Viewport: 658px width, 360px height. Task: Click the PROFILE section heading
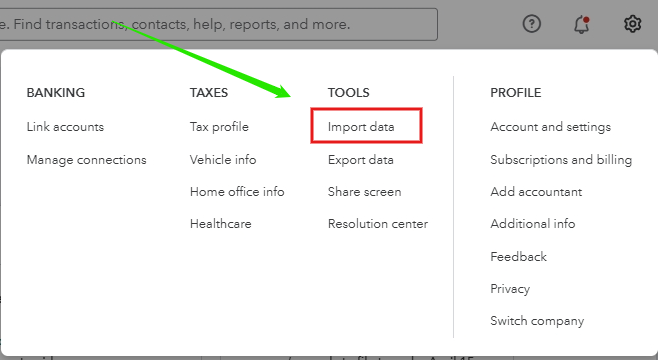pos(515,92)
